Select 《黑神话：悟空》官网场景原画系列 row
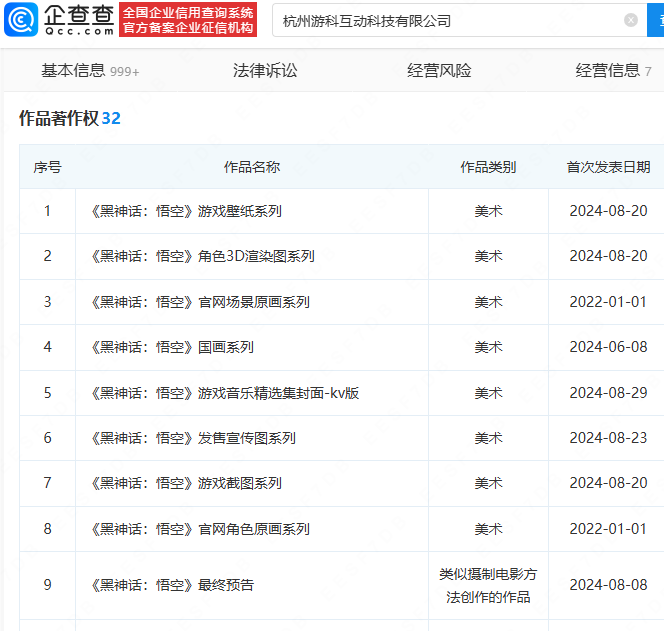This screenshot has width=664, height=631. [342, 302]
